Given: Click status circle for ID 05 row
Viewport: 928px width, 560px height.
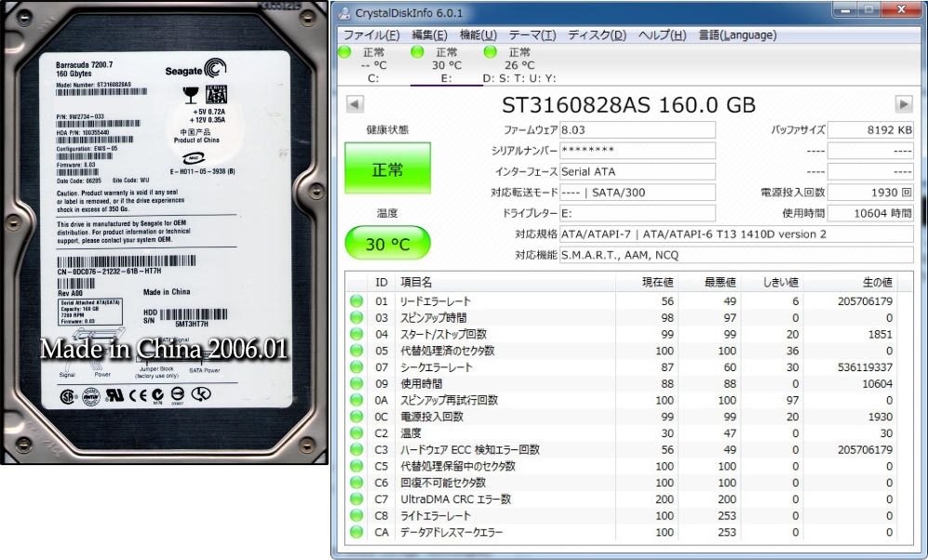Looking at the screenshot, I should tap(356, 351).
